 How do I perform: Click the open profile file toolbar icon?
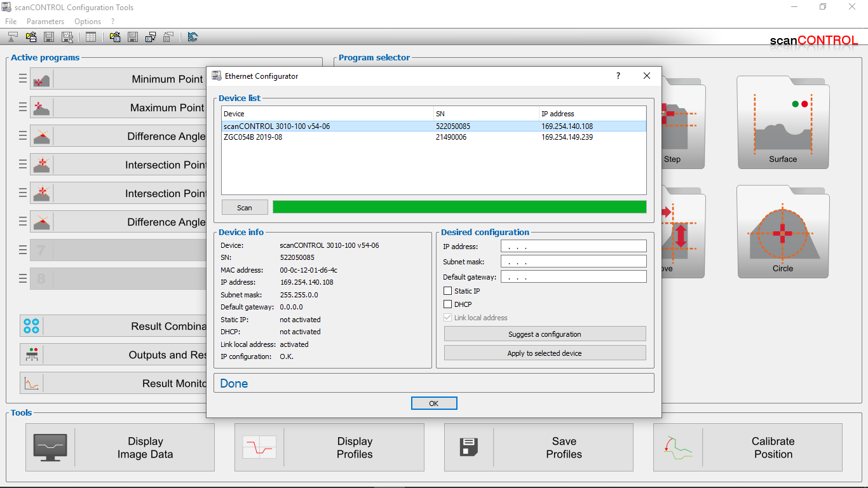[31, 37]
